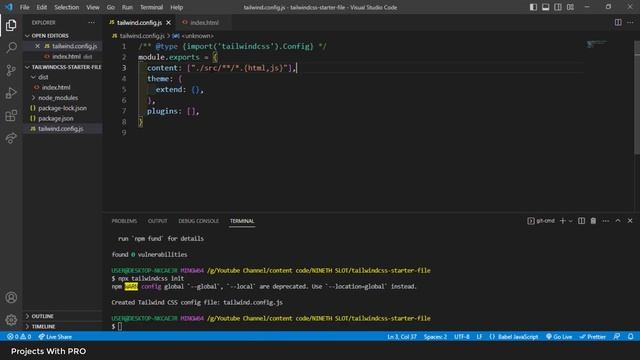Close the tailwind.config.js tab
The height and width of the screenshot is (360, 640).
169,22
